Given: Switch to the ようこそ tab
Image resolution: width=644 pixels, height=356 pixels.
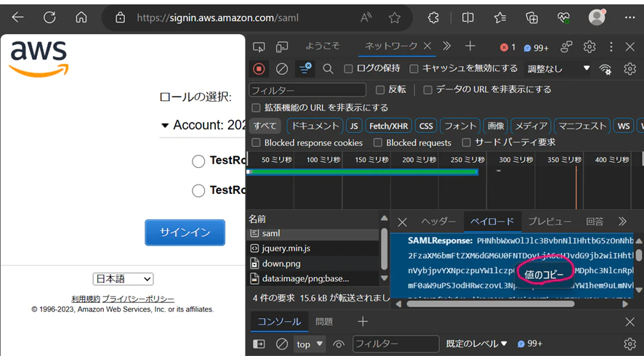Looking at the screenshot, I should pyautogui.click(x=323, y=46).
